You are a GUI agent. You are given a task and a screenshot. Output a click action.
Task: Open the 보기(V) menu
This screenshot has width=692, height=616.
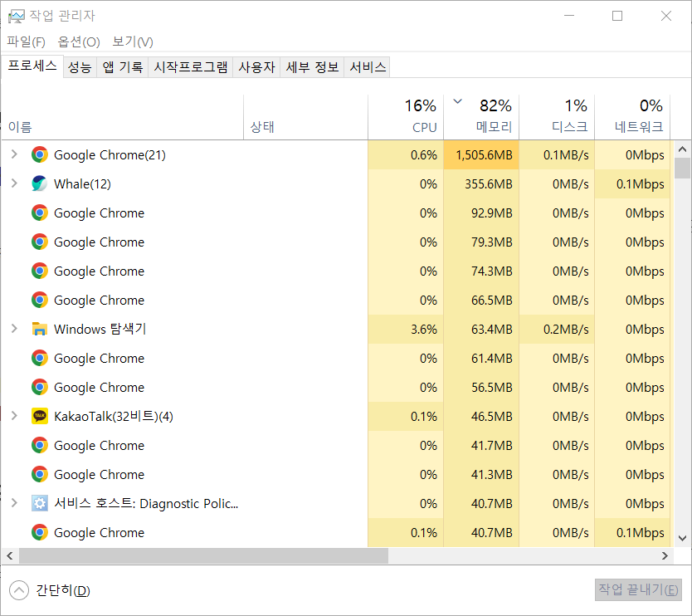click(133, 42)
